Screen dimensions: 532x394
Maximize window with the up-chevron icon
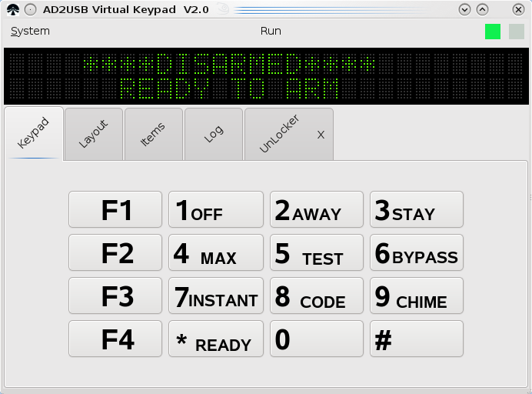click(x=482, y=9)
